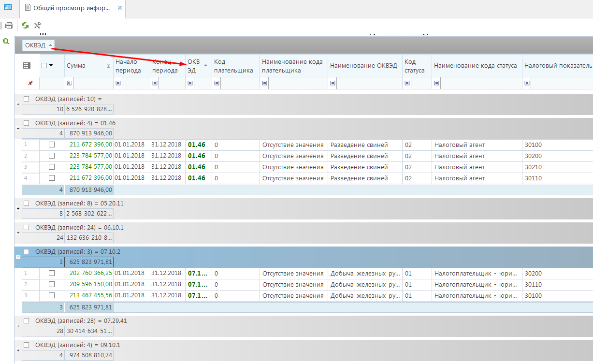Click filter condition icon under Наименование ОКВЭД
The width and height of the screenshot is (593, 364).
333,83
